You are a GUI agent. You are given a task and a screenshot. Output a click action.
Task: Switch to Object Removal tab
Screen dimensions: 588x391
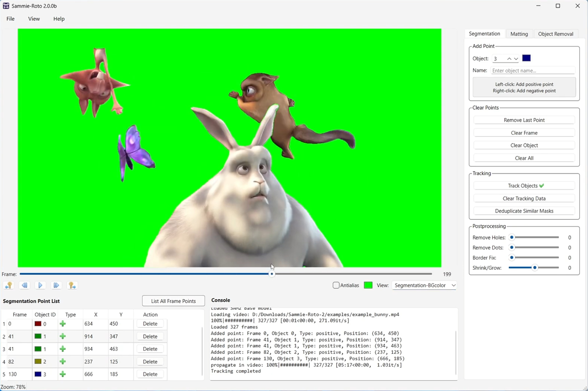click(555, 34)
